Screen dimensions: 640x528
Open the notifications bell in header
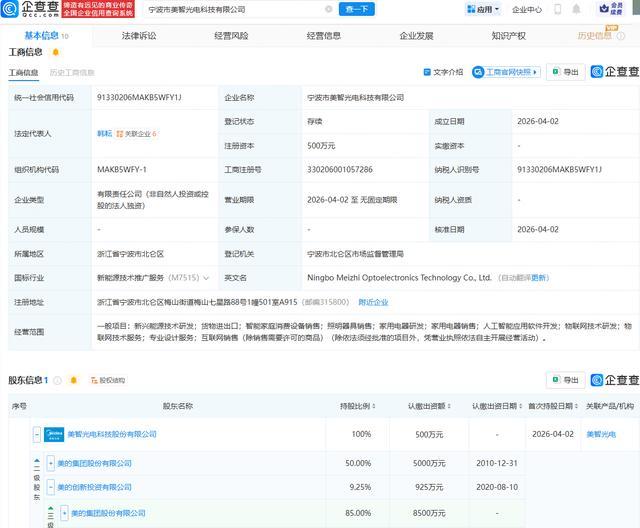click(576, 9)
